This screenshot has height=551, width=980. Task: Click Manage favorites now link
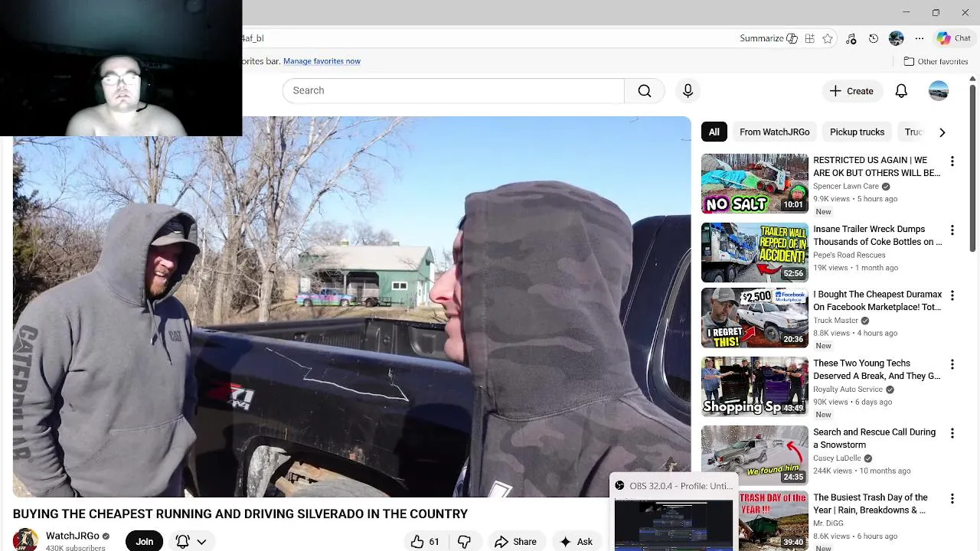pyautogui.click(x=322, y=61)
